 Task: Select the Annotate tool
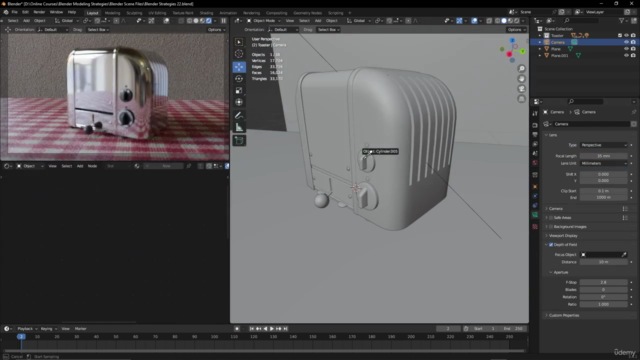pyautogui.click(x=239, y=116)
